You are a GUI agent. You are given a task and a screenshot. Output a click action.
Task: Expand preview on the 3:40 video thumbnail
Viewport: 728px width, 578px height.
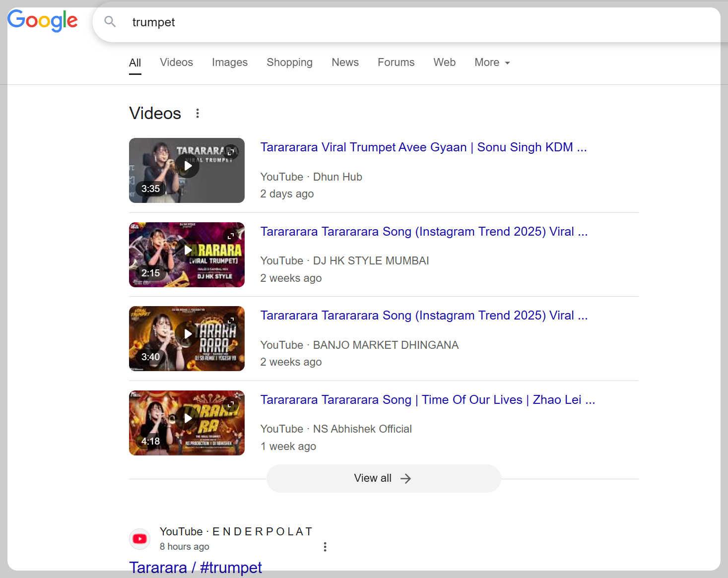tap(231, 320)
